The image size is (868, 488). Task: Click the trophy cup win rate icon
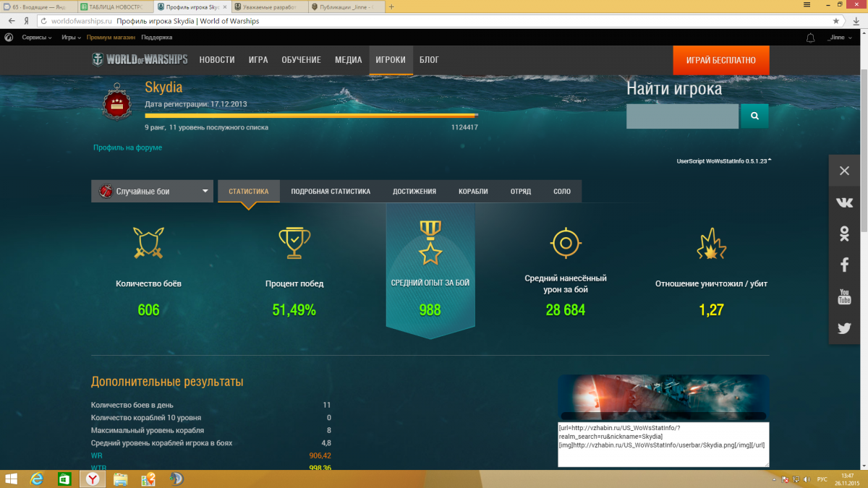click(x=294, y=243)
